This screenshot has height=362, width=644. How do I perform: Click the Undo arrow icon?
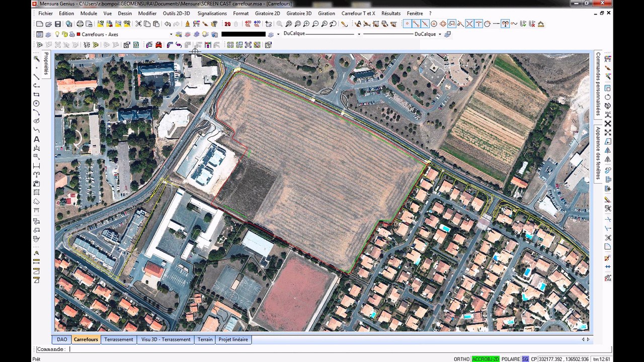(x=168, y=24)
